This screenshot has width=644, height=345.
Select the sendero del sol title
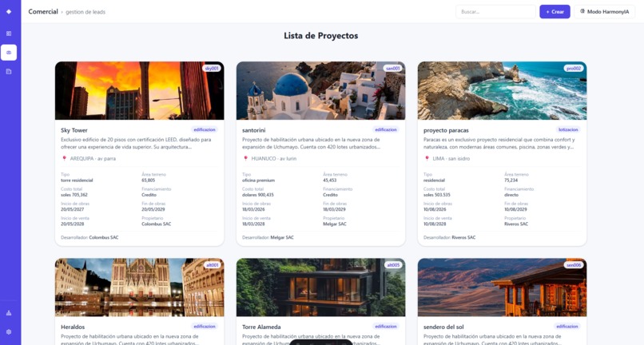click(443, 327)
